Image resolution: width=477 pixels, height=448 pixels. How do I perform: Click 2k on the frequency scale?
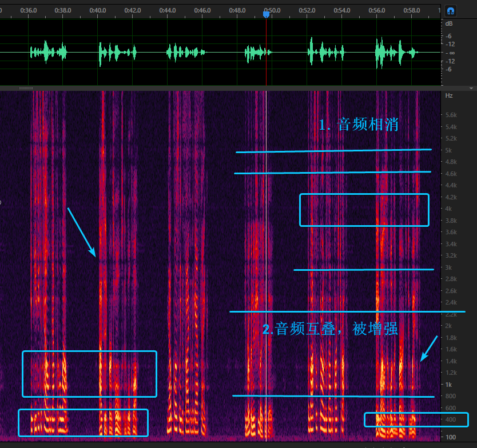click(448, 326)
